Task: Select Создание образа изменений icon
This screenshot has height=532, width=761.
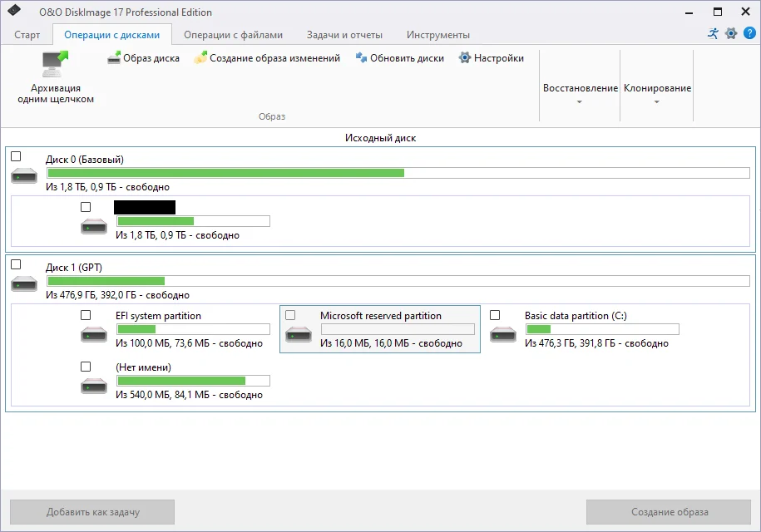Action: 200,58
